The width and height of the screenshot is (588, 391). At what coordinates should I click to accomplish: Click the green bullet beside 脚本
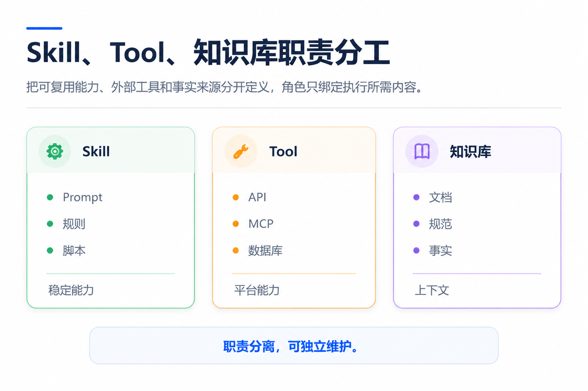50,251
